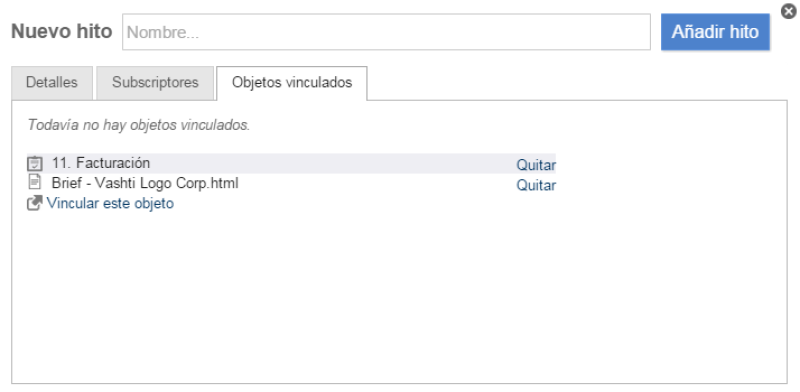Remove the 11. Facturación linked object
Image resolution: width=800 pixels, height=392 pixels.
pos(536,165)
